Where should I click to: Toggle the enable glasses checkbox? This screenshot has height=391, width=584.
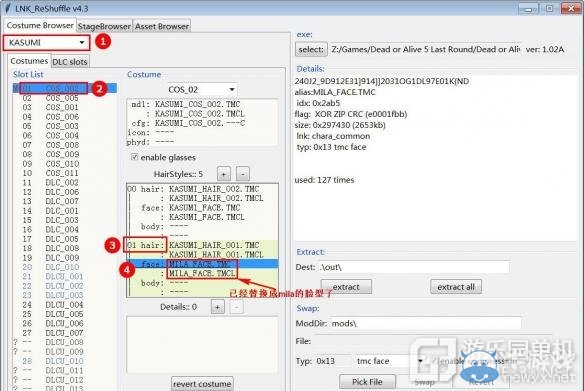pos(134,157)
